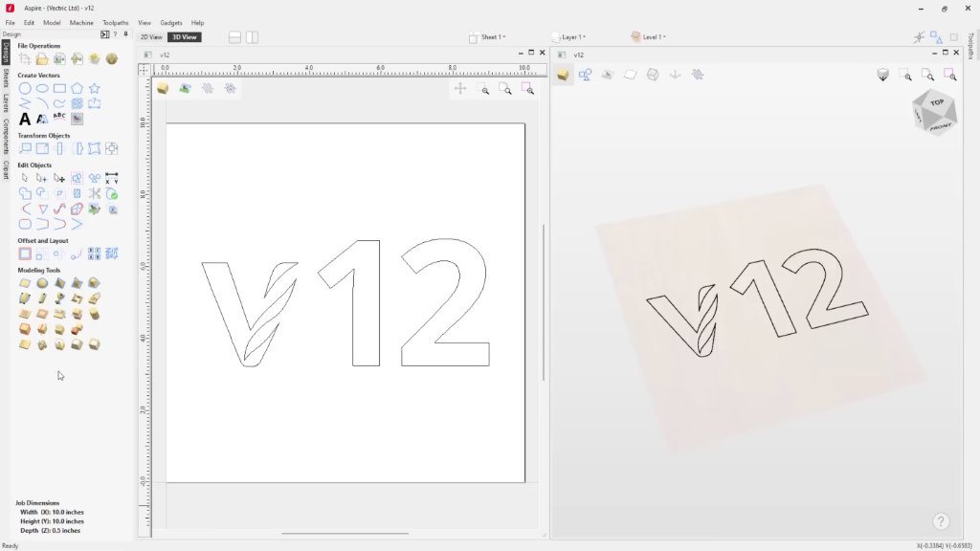Toggle the Design panel pin
980x551 pixels.
pos(125,34)
